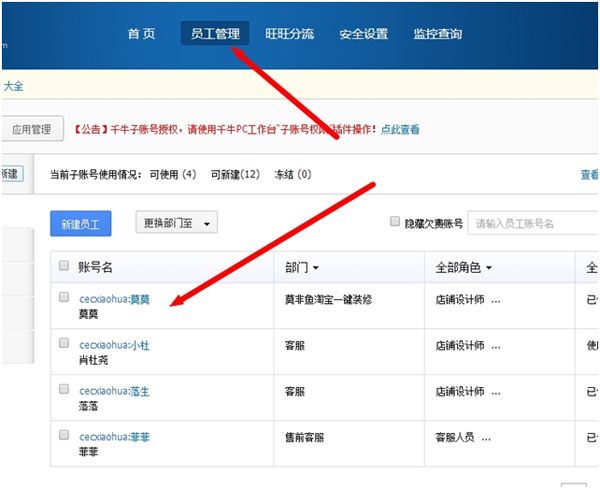600x489 pixels.
Task: Open the 安全设置 tab
Action: pyautogui.click(x=363, y=34)
